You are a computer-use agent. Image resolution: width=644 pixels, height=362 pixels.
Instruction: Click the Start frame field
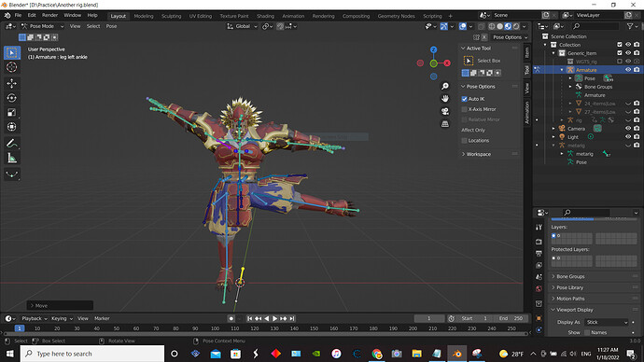click(474, 318)
